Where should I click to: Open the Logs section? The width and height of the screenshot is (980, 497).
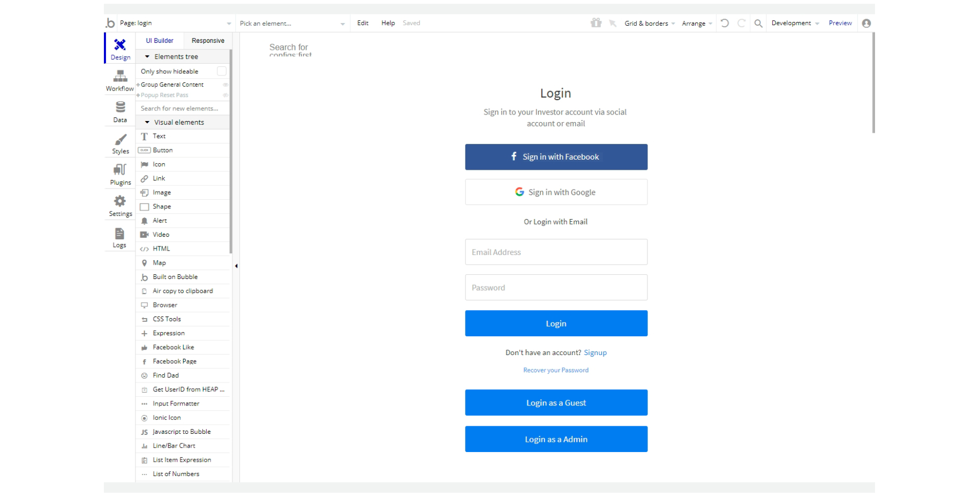pyautogui.click(x=119, y=237)
